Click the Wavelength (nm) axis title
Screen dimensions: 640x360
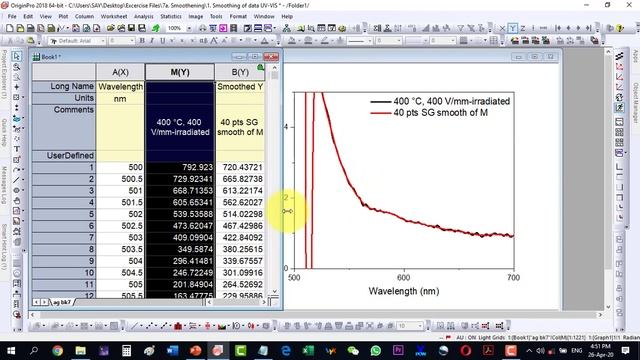404,291
